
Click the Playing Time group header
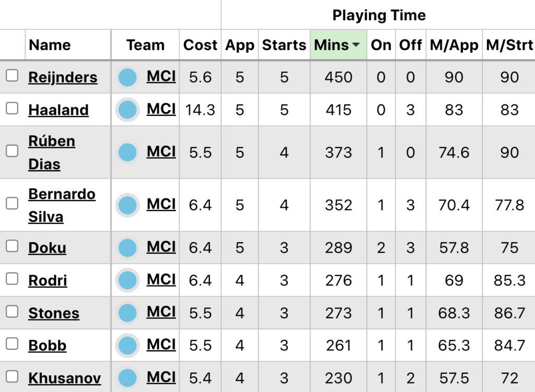point(379,15)
